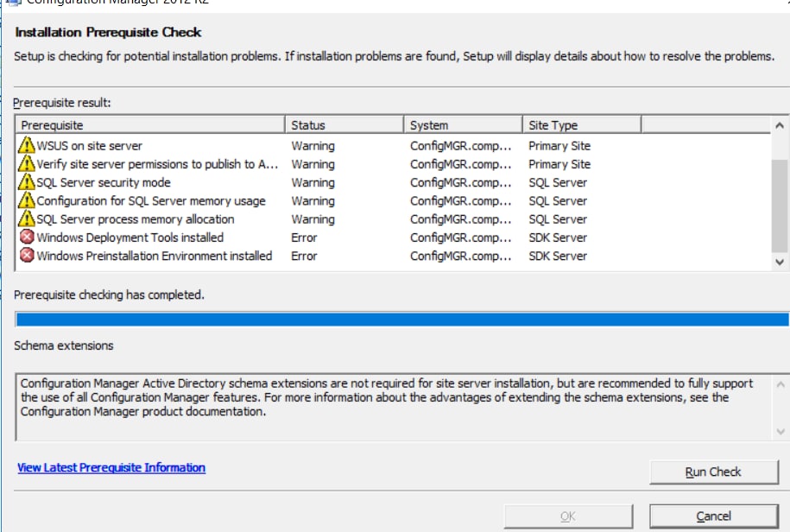The height and width of the screenshot is (532, 790).
Task: Click error icon for Windows Preinstallation Environment installed
Action: pyautogui.click(x=27, y=256)
